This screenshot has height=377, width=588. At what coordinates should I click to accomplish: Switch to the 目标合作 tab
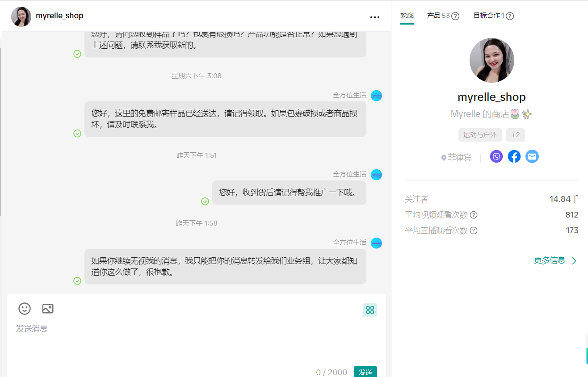click(x=489, y=16)
